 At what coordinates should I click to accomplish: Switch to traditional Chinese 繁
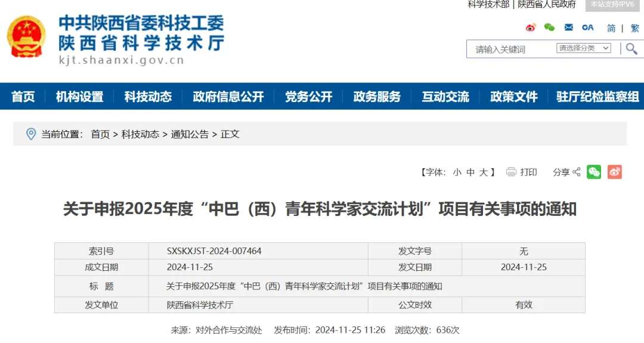tap(635, 28)
